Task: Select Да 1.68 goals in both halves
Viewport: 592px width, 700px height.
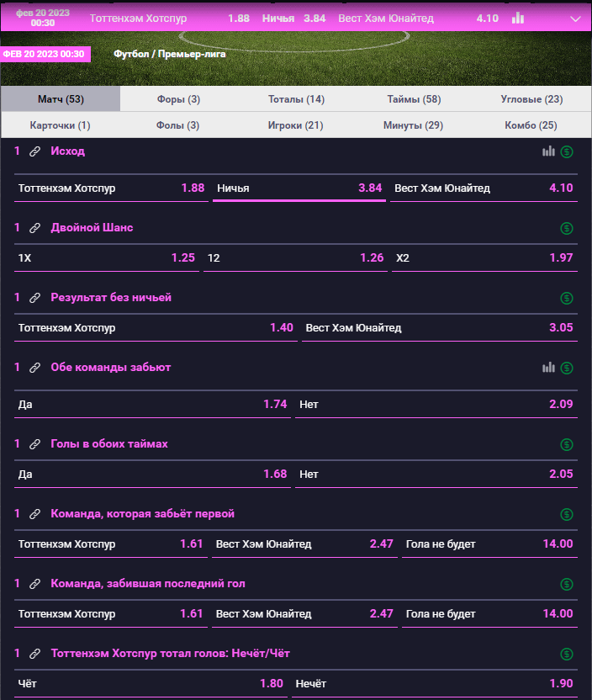Action: [x=152, y=475]
